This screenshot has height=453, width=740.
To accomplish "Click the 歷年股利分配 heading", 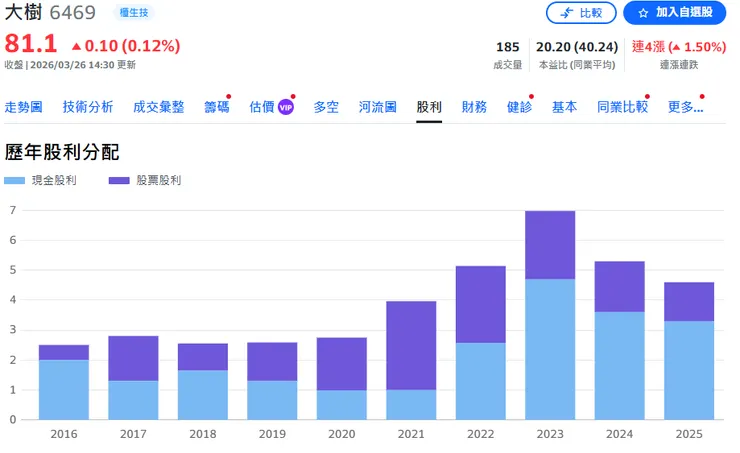I will (62, 152).
